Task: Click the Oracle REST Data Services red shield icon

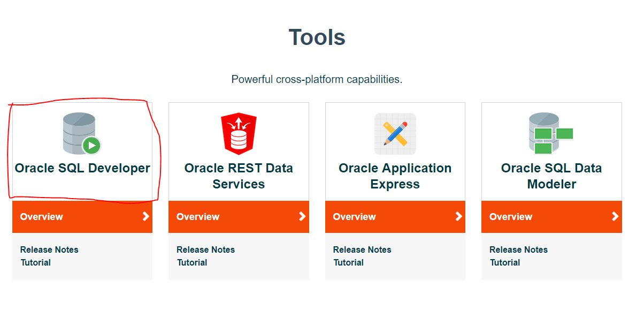Action: pos(239,134)
